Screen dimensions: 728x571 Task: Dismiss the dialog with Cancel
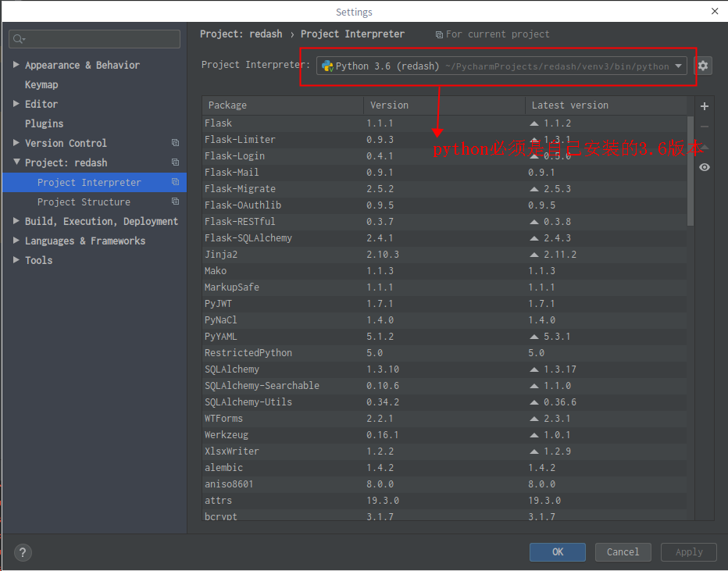(x=623, y=552)
